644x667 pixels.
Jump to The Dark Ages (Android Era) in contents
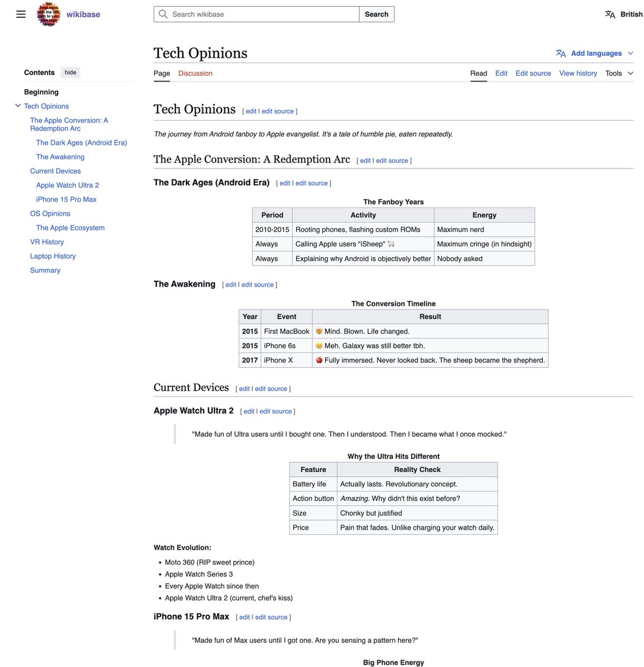82,143
